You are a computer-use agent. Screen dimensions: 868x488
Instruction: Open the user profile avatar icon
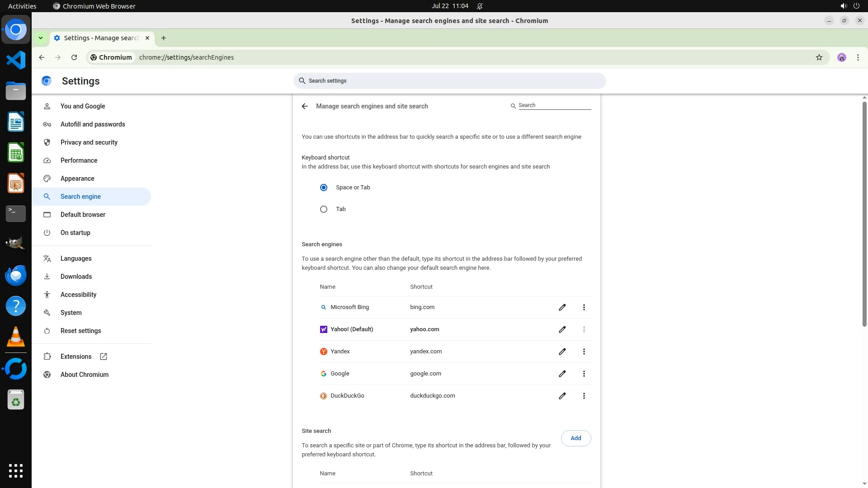click(x=841, y=57)
